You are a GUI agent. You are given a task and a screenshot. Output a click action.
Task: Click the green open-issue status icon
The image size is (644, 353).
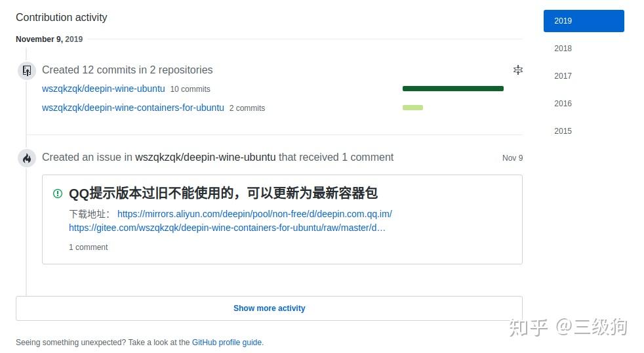coord(58,194)
